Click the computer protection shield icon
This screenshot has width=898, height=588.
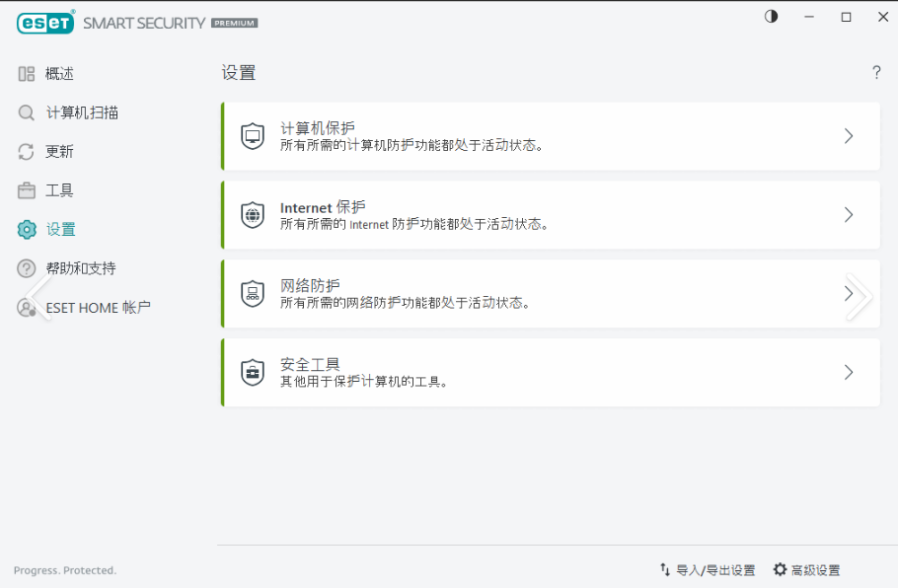tap(253, 136)
